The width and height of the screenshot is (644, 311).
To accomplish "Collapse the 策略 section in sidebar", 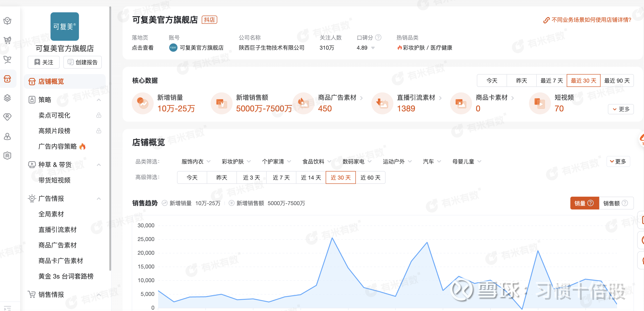I will (x=99, y=100).
